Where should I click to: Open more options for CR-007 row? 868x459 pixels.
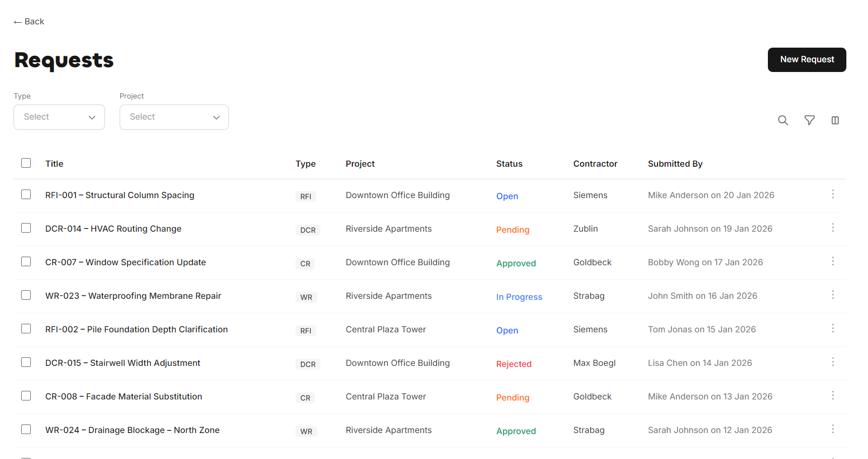832,261
